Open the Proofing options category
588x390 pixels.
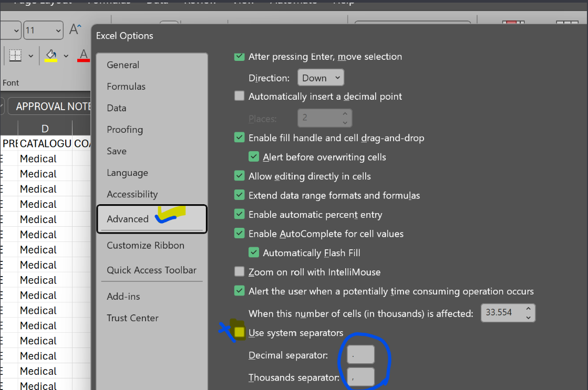[151, 130]
